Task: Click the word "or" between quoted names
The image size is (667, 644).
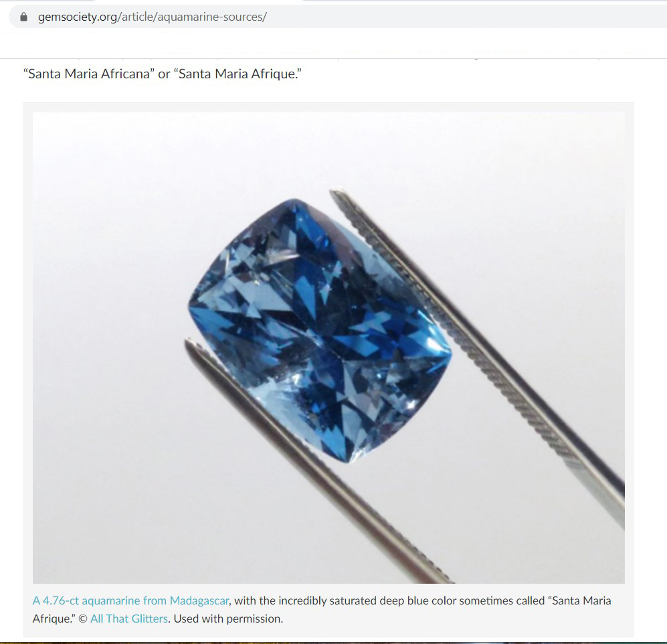Action: click(164, 74)
